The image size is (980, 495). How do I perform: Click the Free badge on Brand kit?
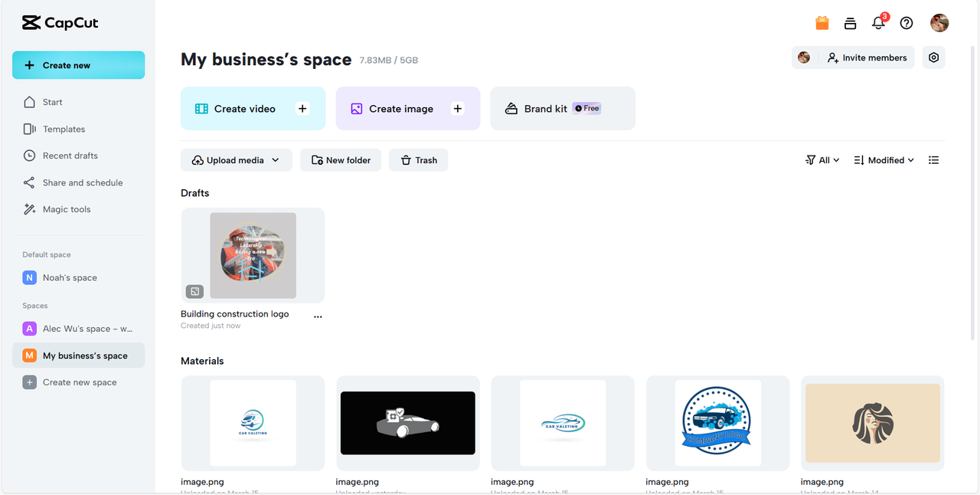click(587, 108)
